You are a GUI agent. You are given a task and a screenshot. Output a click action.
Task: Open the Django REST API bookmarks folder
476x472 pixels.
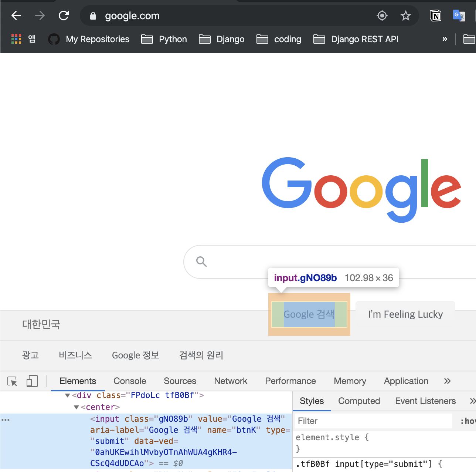tap(356, 39)
